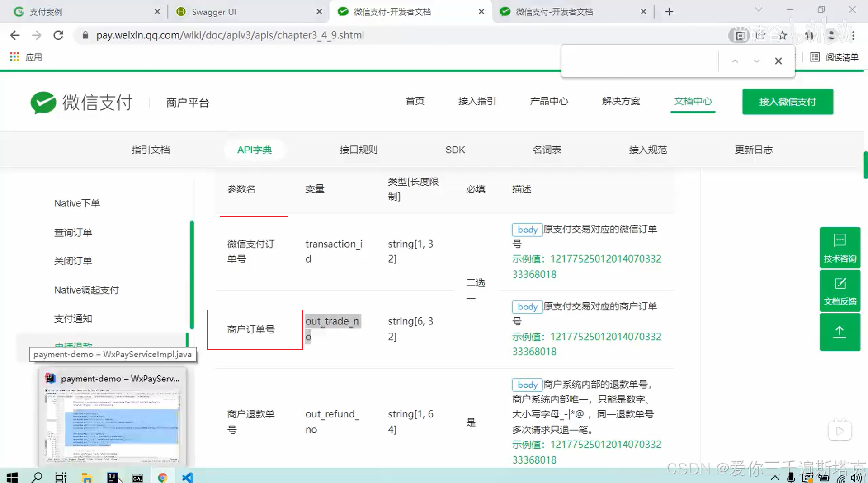Click the tab search dropdown arrow
The height and width of the screenshot is (483, 868).
pyautogui.click(x=759, y=9)
